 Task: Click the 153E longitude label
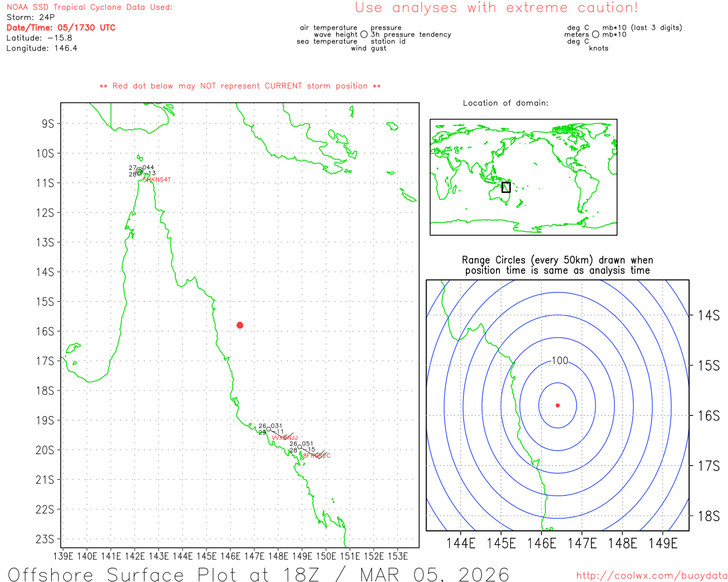[x=398, y=556]
